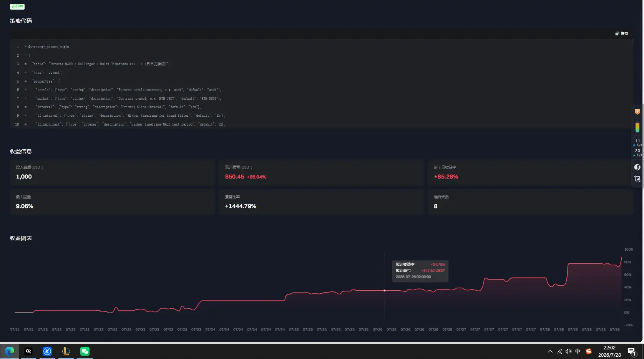
Task: Open the Quark app in taskbar
Action: click(28, 351)
